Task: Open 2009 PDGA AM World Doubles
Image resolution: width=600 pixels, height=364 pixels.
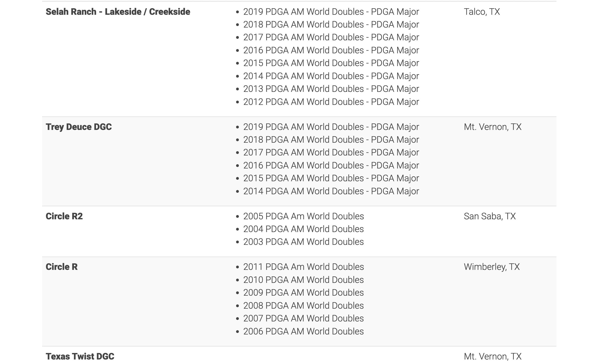Action: 303,293
